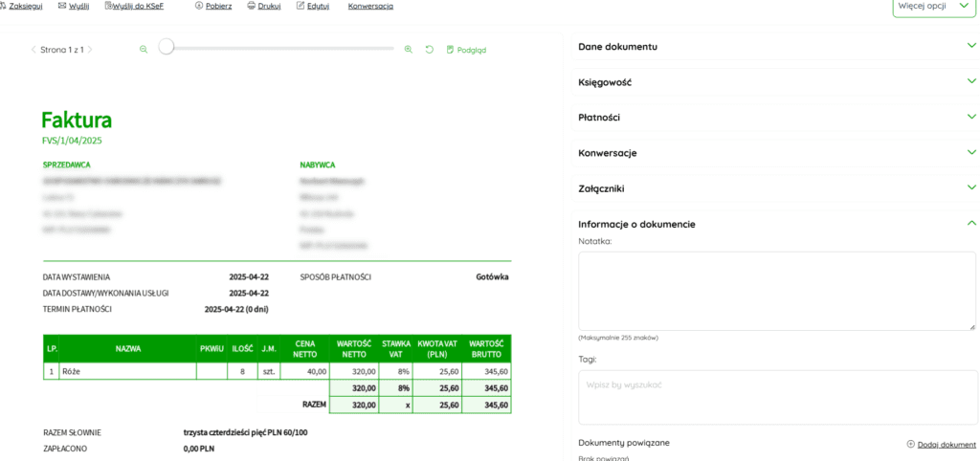Reset zoom with the circular arrow icon
Screen dimensions: 980x461
(x=430, y=50)
